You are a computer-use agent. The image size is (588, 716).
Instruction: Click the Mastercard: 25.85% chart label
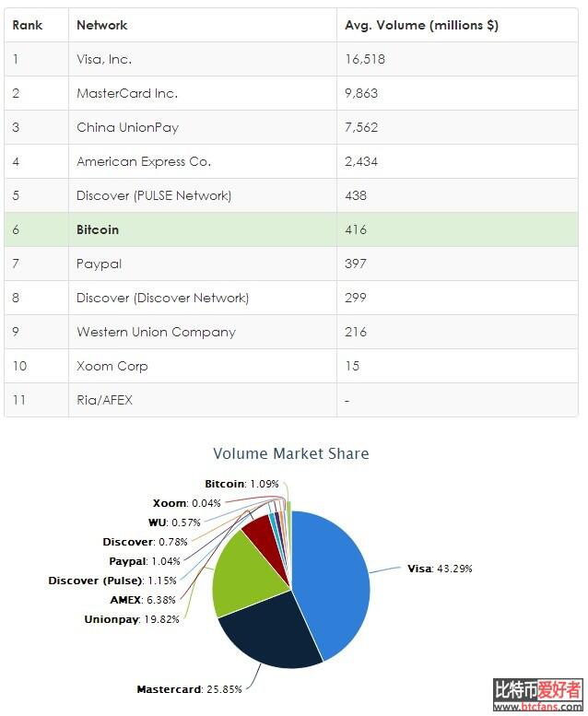(x=189, y=689)
